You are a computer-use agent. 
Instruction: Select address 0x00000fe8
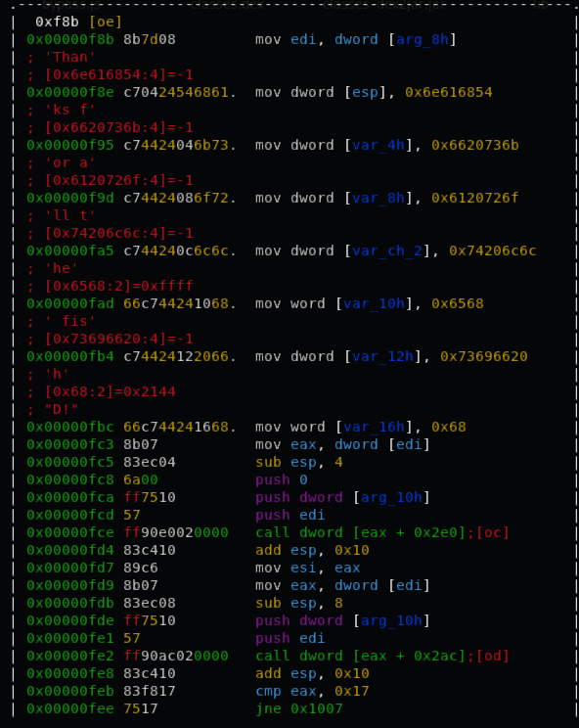click(70, 674)
